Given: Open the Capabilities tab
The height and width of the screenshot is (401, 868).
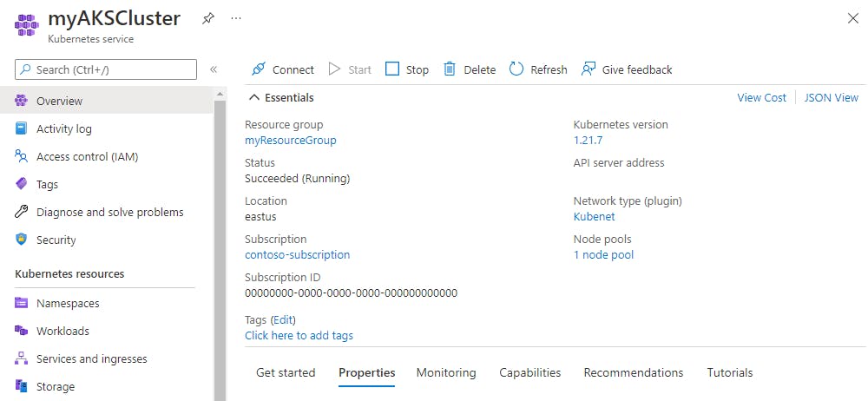Looking at the screenshot, I should (x=529, y=372).
